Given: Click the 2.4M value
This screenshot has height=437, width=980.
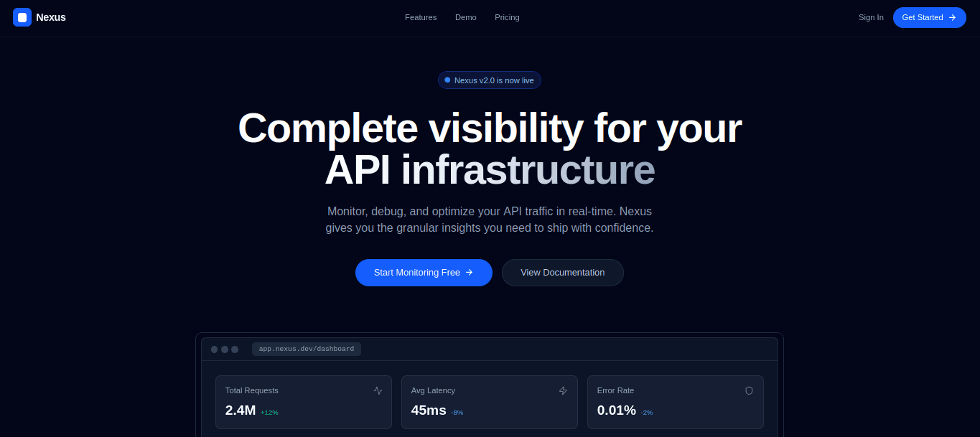Looking at the screenshot, I should (x=241, y=410).
